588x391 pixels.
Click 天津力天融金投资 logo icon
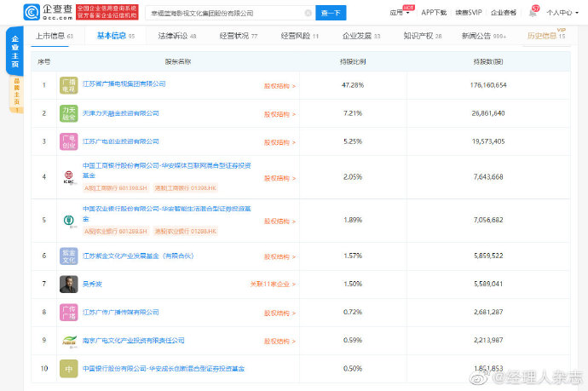69,113
